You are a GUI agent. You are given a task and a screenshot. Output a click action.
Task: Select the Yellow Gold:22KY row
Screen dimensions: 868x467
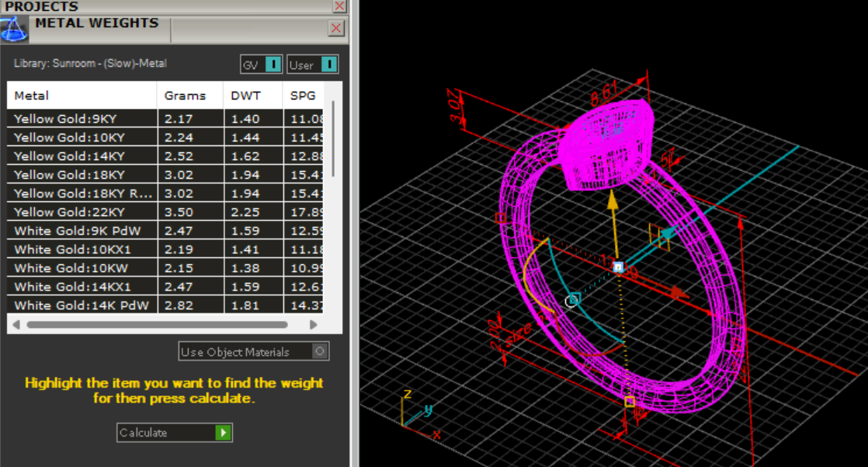point(165,212)
